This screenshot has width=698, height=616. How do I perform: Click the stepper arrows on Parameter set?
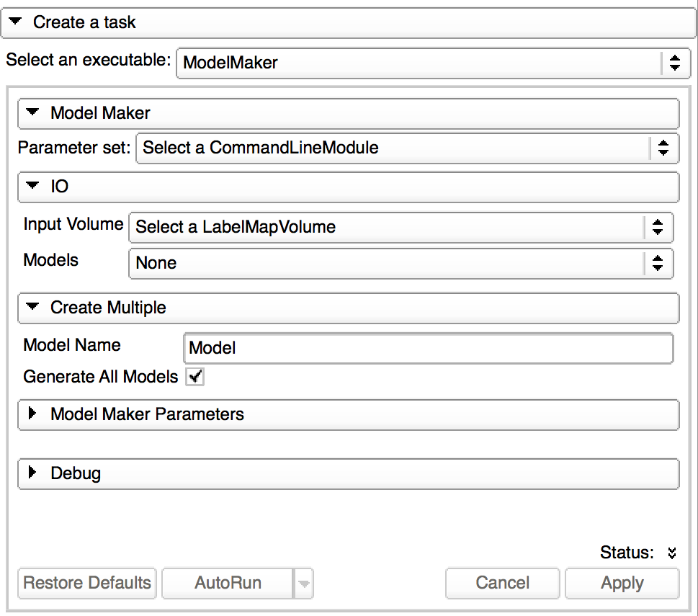[663, 148]
